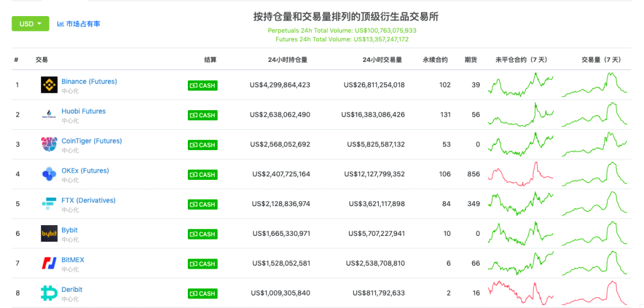Open the FTX (Derivatives) exchange link
The image size is (644, 308).
click(88, 200)
